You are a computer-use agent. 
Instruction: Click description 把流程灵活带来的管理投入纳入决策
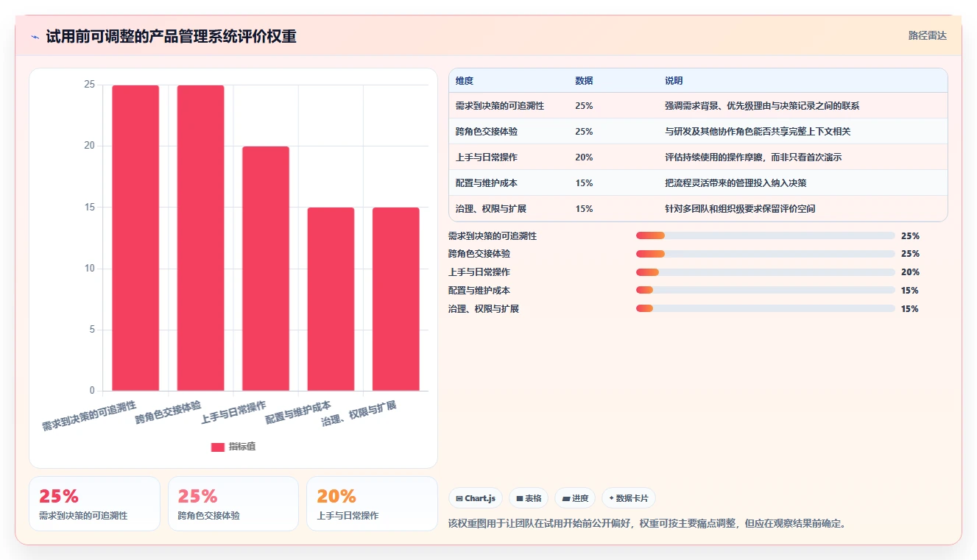click(736, 183)
